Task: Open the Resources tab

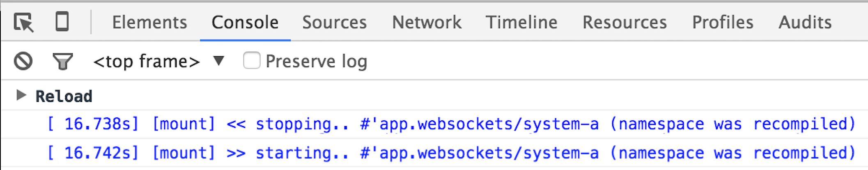Action: tap(625, 22)
